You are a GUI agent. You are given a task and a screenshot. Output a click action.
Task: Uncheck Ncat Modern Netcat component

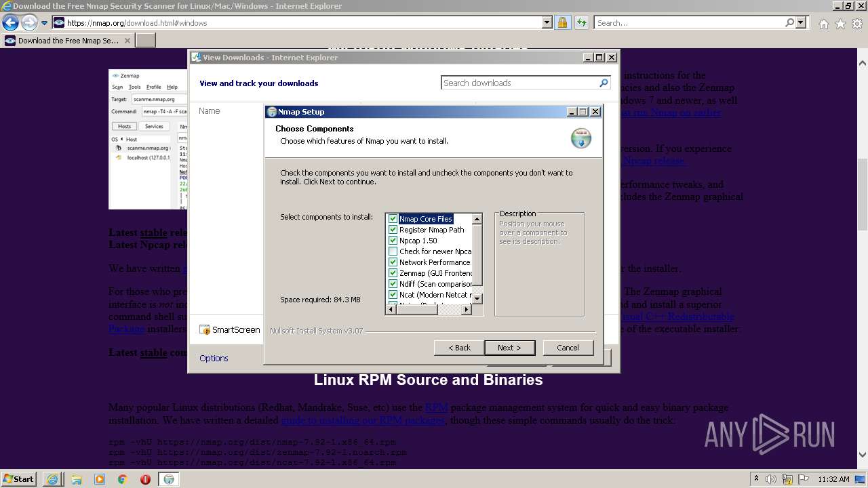(x=393, y=295)
